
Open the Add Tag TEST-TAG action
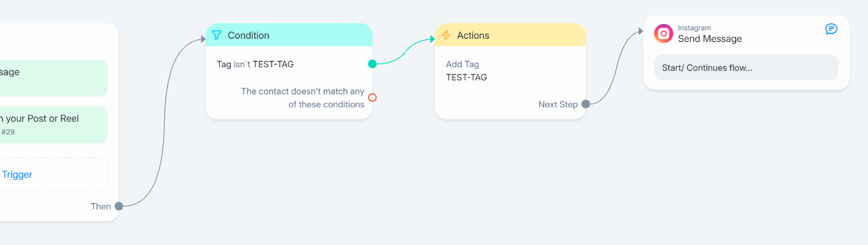(x=511, y=70)
